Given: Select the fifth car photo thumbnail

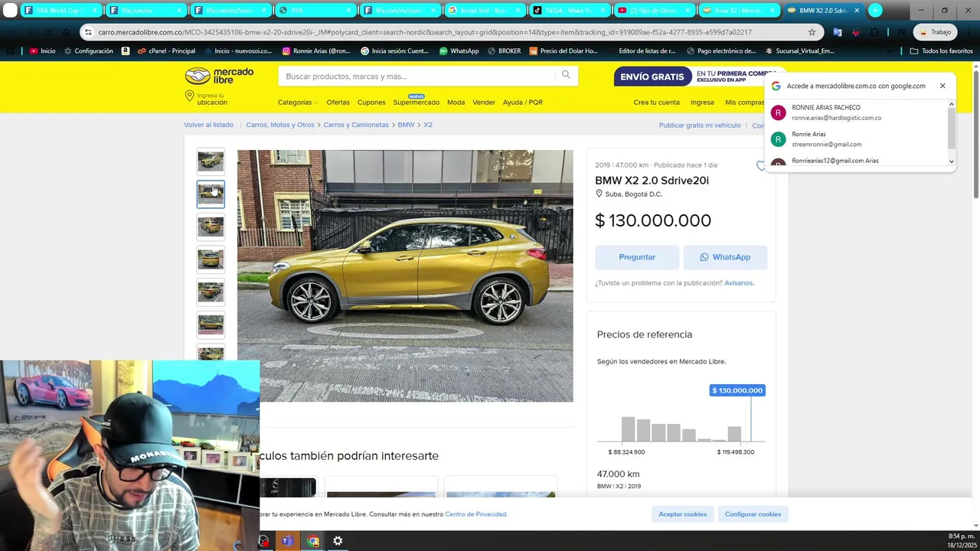Looking at the screenshot, I should pyautogui.click(x=211, y=292).
